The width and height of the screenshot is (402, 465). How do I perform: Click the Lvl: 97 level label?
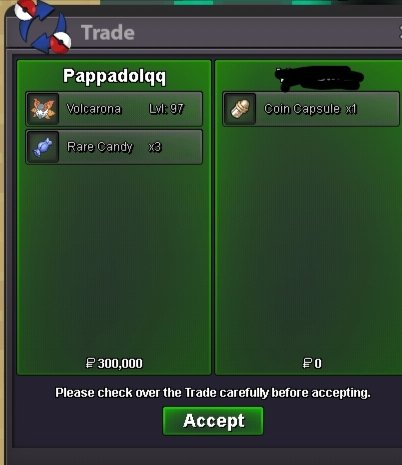166,109
